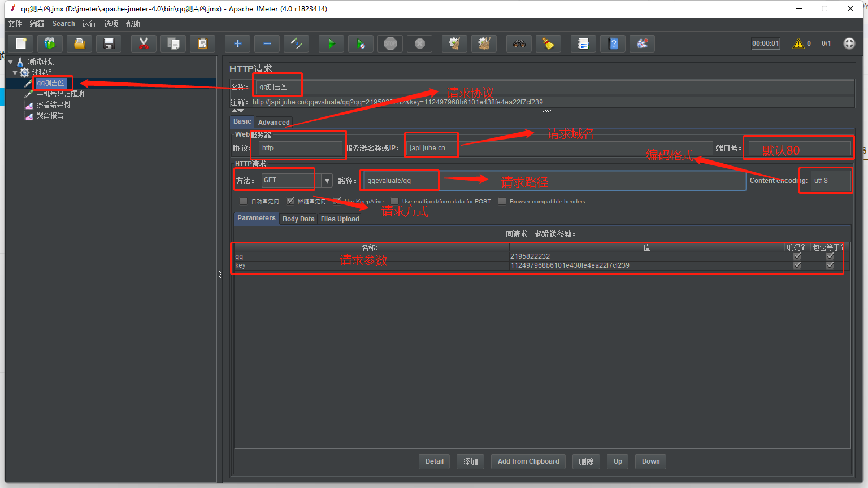Open the Search menu
This screenshot has width=868, height=488.
point(63,24)
